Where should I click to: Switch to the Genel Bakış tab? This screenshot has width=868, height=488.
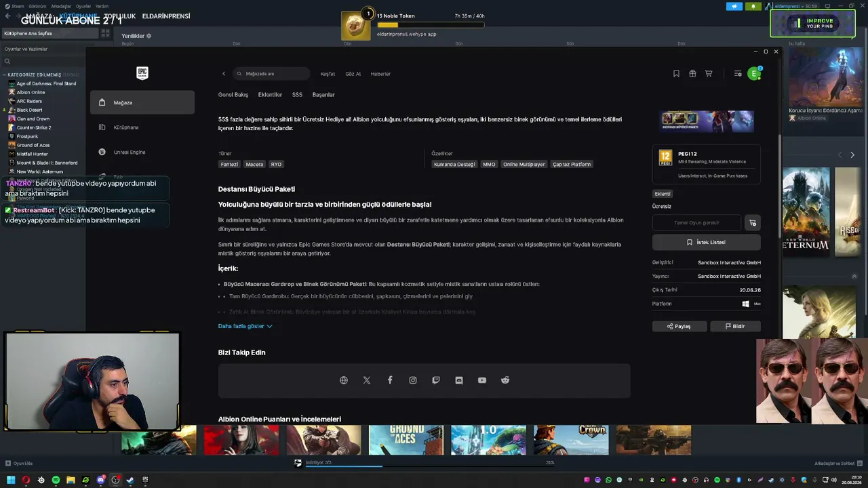pos(233,95)
